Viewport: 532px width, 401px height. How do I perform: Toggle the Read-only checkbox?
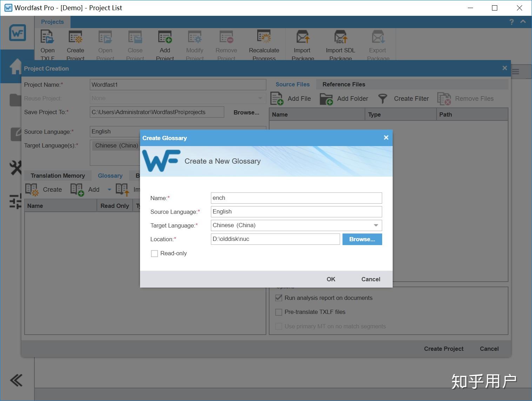tap(154, 254)
